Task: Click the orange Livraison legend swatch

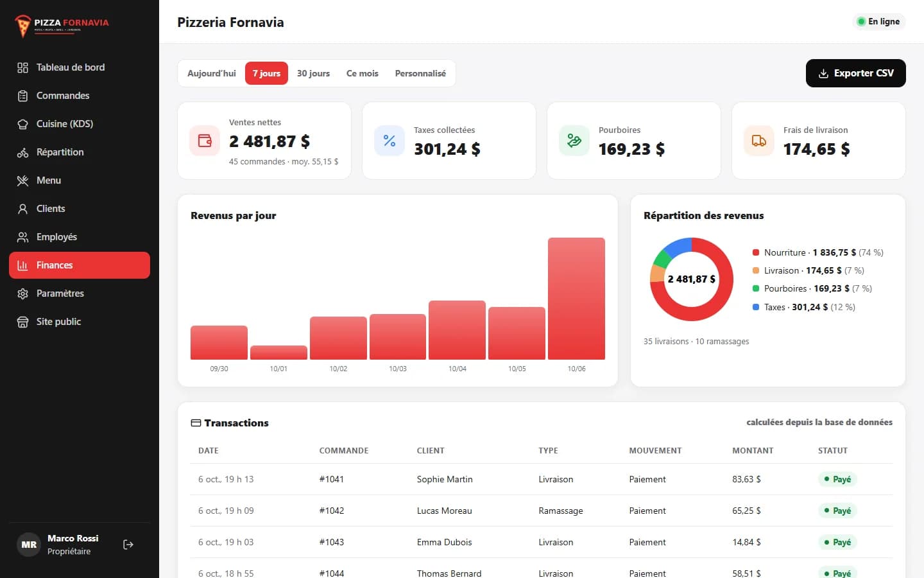Action: pos(756,270)
